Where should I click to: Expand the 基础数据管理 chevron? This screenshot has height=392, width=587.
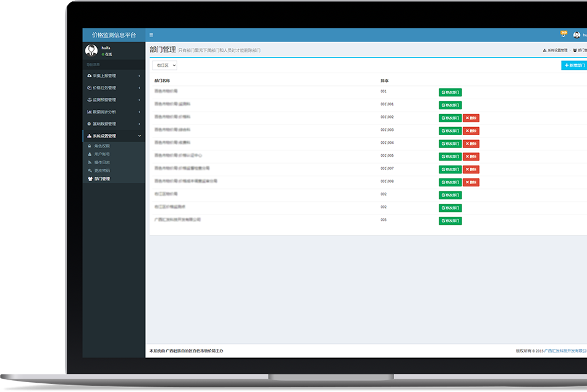pos(139,124)
